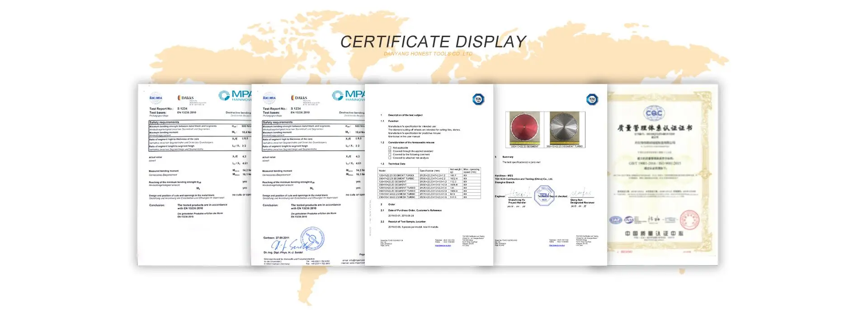Click the 'Not applicable' checkbox

coord(390,148)
